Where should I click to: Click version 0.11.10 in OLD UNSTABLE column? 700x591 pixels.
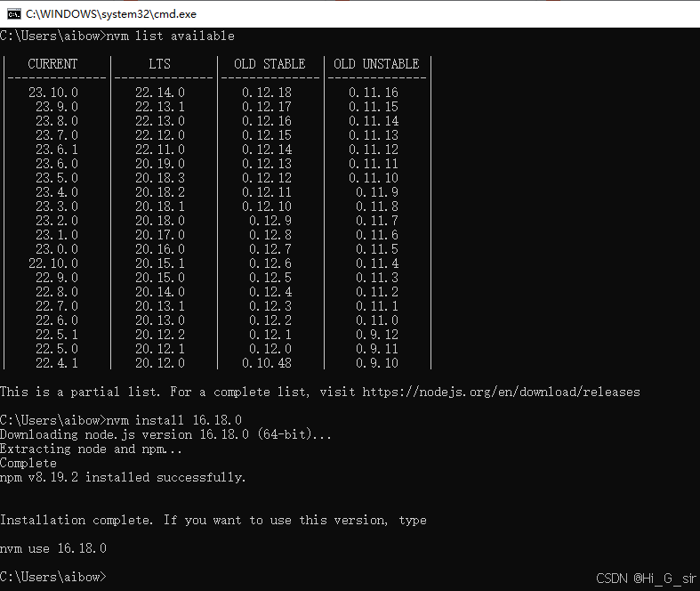374,178
